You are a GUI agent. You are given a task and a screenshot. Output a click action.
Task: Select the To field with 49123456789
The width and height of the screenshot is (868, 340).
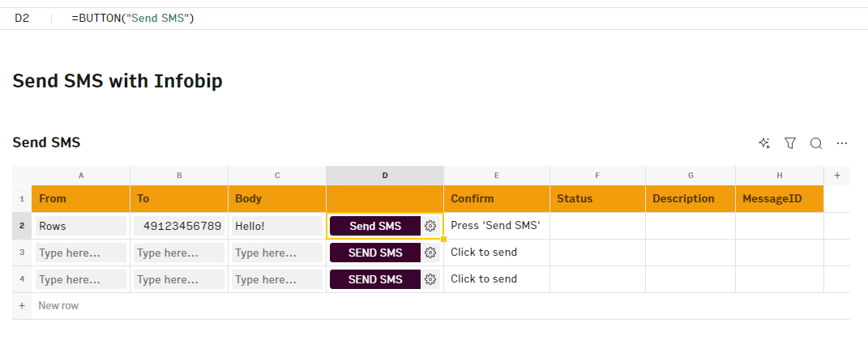click(179, 226)
